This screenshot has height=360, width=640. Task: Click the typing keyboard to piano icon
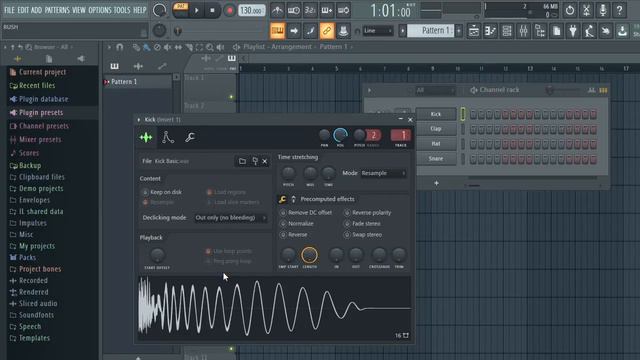(x=277, y=31)
